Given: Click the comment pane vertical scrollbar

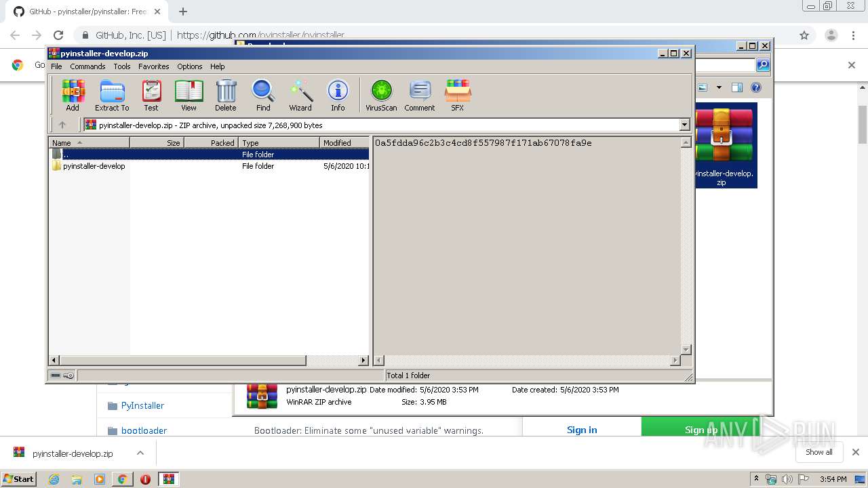Looking at the screenshot, I should (686, 246).
